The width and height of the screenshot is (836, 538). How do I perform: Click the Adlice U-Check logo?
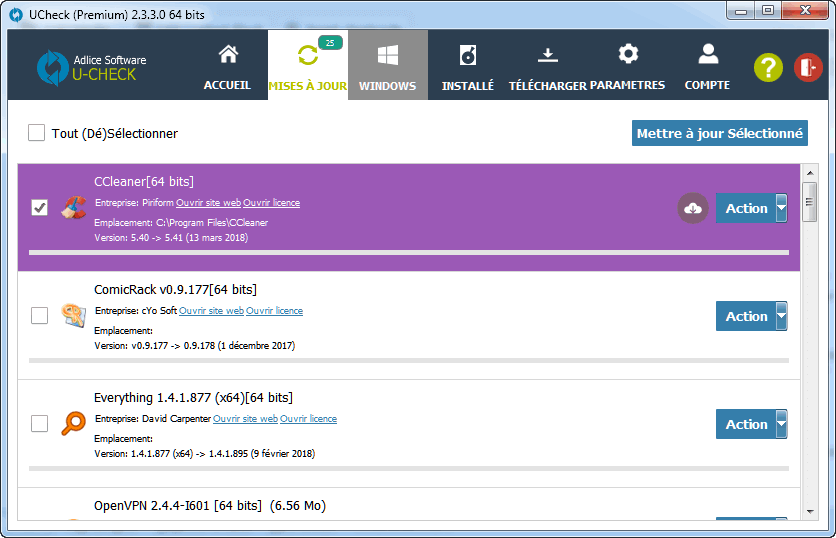pyautogui.click(x=52, y=67)
